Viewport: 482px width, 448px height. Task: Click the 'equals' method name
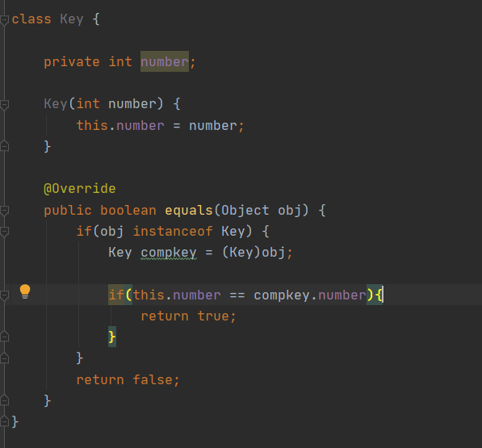coord(189,211)
